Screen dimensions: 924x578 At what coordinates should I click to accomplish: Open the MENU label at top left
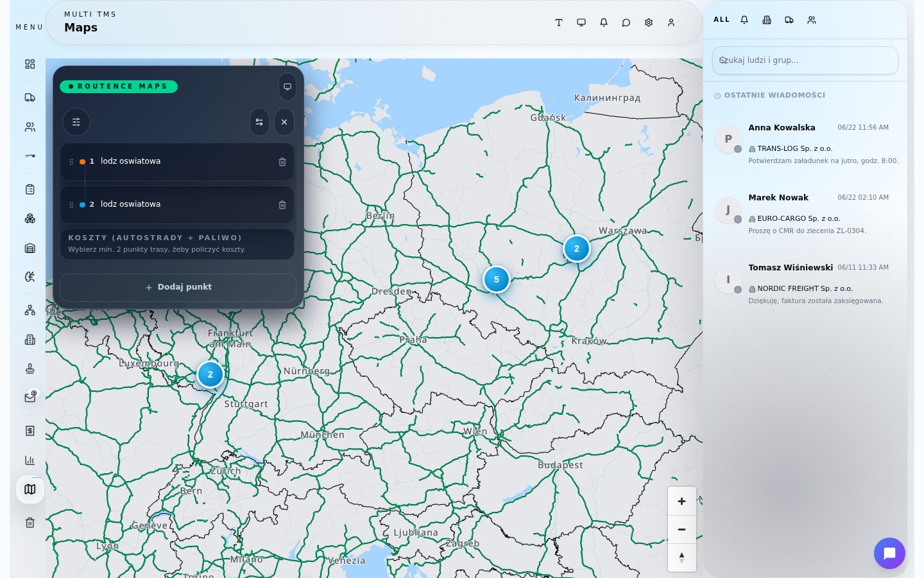pos(30,27)
